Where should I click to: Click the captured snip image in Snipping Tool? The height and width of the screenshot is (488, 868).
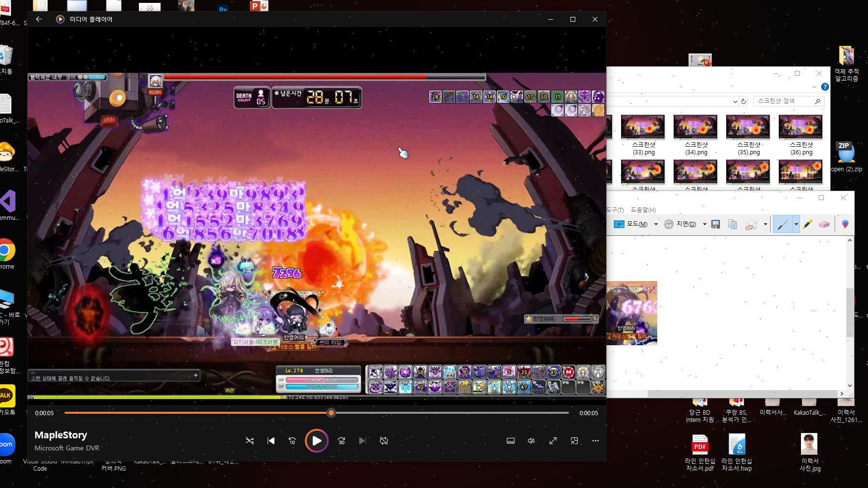point(632,313)
